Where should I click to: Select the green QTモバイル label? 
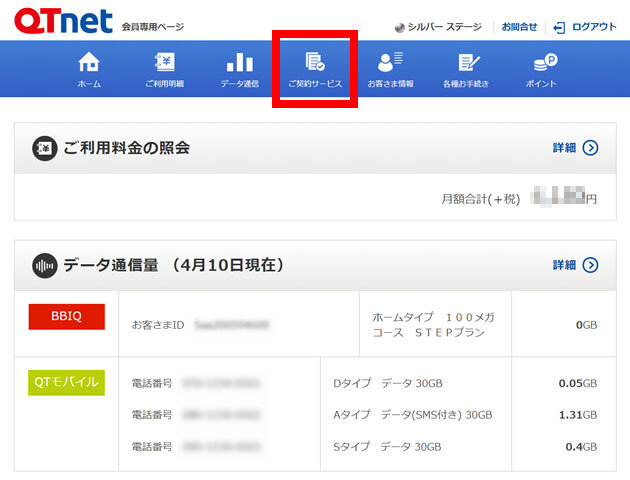66,382
